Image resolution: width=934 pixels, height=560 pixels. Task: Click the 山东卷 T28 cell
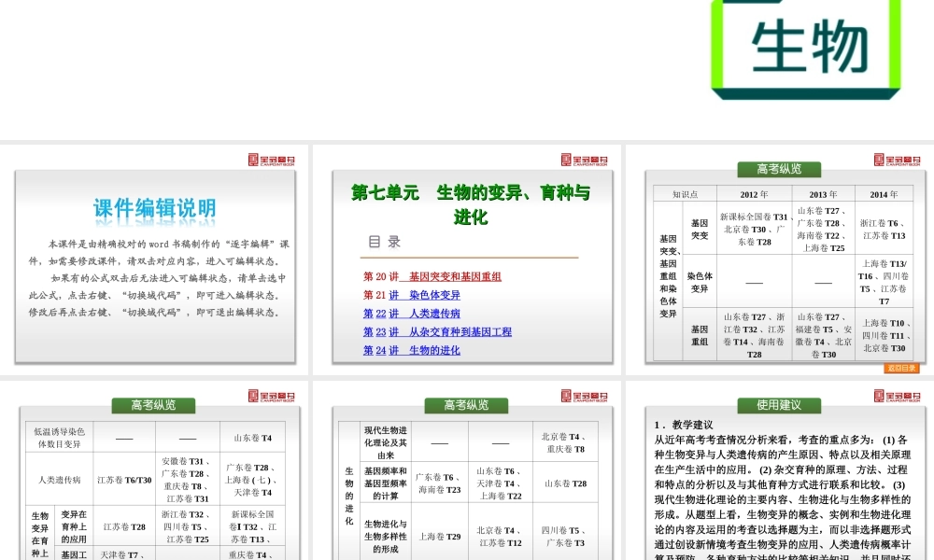click(x=565, y=483)
